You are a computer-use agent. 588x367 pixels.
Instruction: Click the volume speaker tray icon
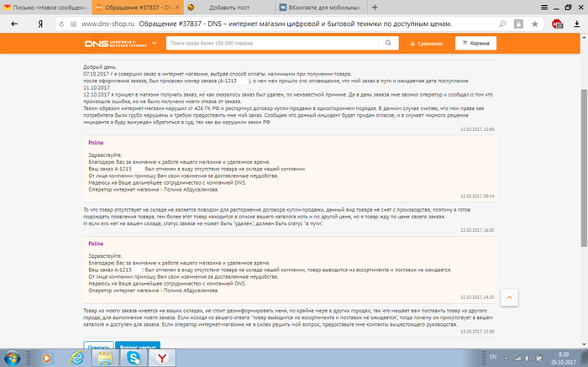point(528,359)
